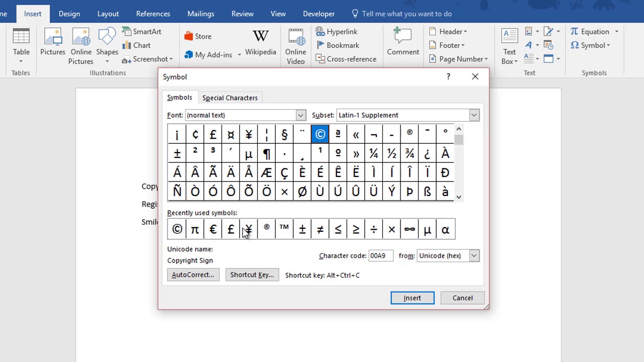The image size is (644, 362).
Task: Expand Page Number options
Action: 458,59
